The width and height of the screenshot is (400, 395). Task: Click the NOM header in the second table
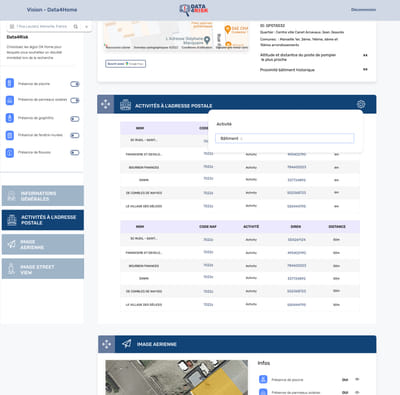pyautogui.click(x=140, y=227)
